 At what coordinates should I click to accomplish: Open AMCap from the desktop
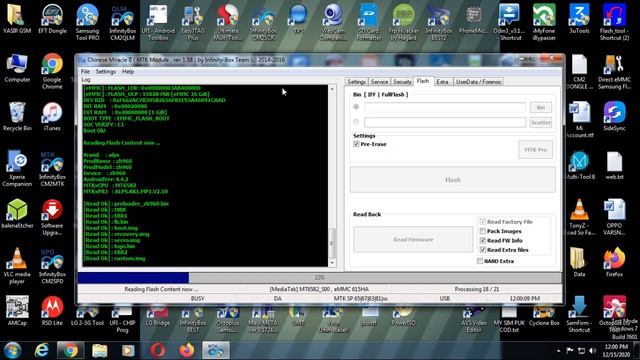coord(17,311)
